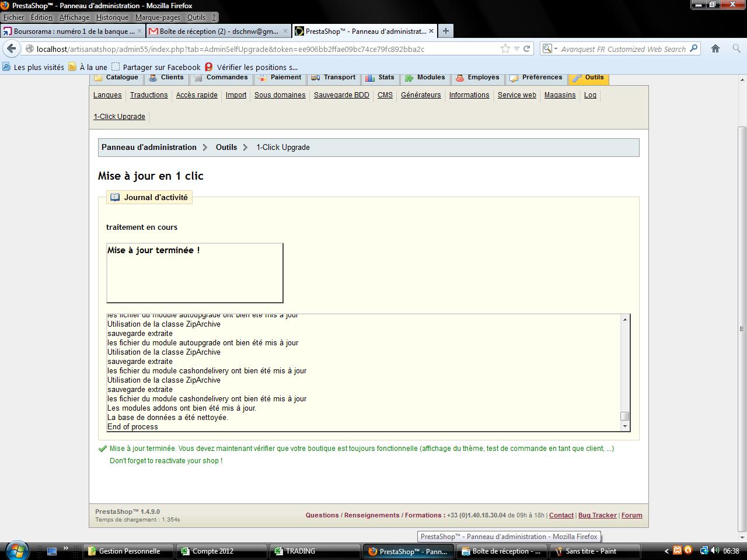The width and height of the screenshot is (747, 560).
Task: Open the Import link
Action: pyautogui.click(x=236, y=95)
